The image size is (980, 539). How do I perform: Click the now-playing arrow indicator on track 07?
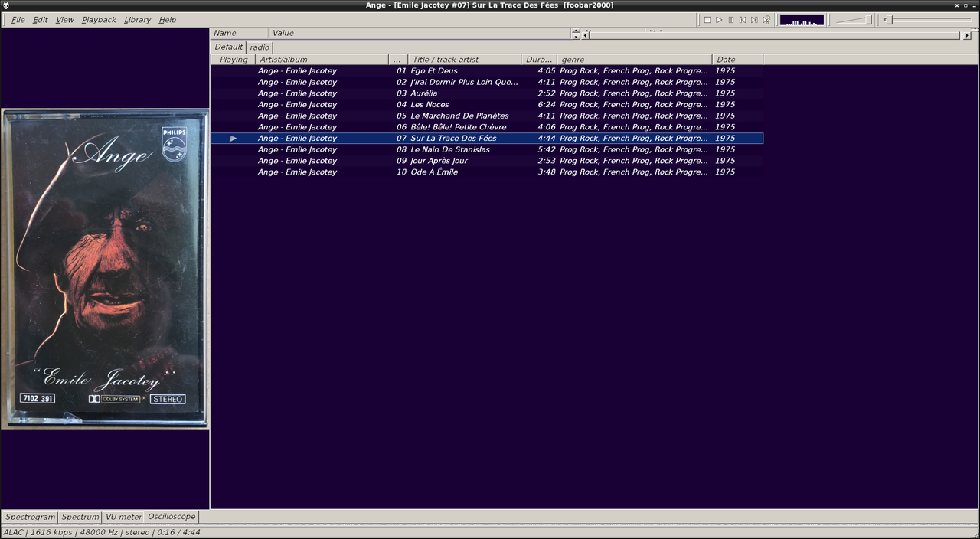point(234,139)
